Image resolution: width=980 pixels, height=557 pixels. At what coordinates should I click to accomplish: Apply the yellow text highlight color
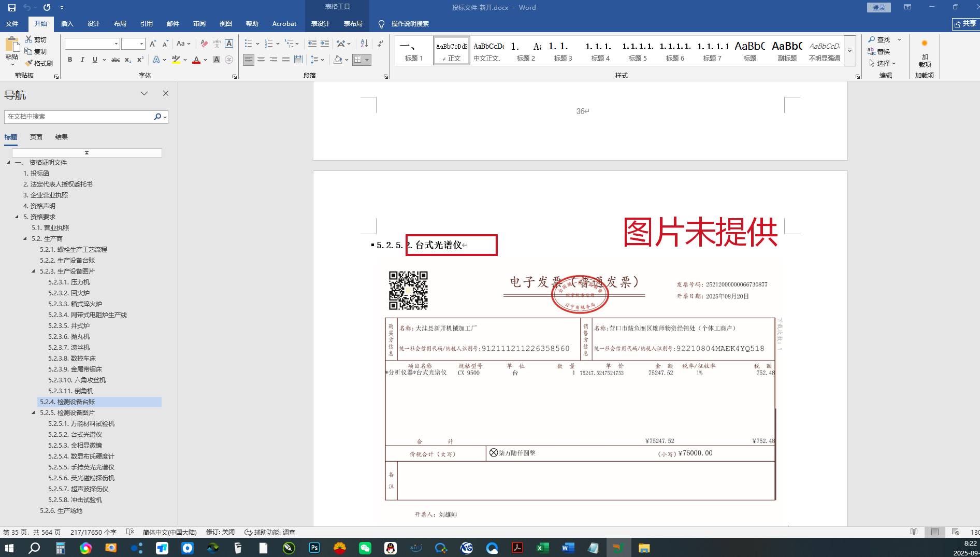click(176, 60)
